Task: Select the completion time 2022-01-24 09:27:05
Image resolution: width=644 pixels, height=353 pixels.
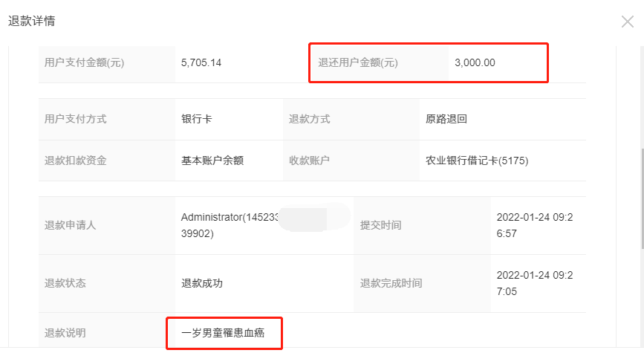Action: [x=535, y=283]
